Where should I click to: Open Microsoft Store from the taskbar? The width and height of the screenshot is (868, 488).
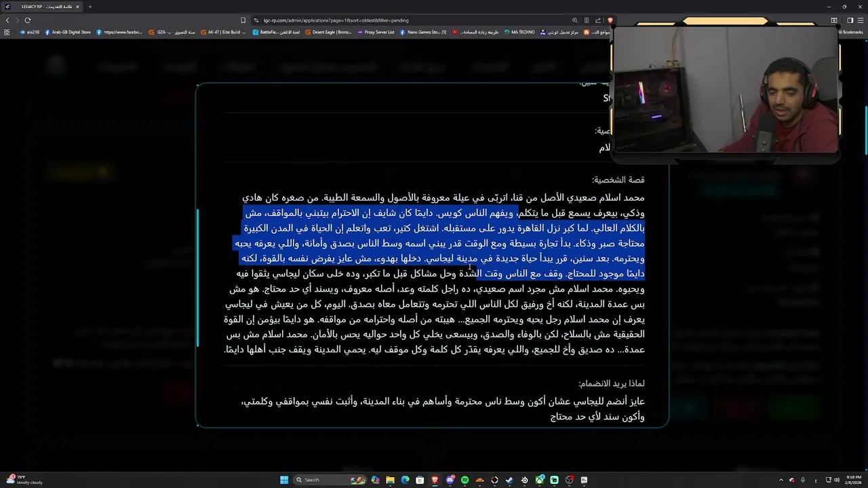point(420,480)
